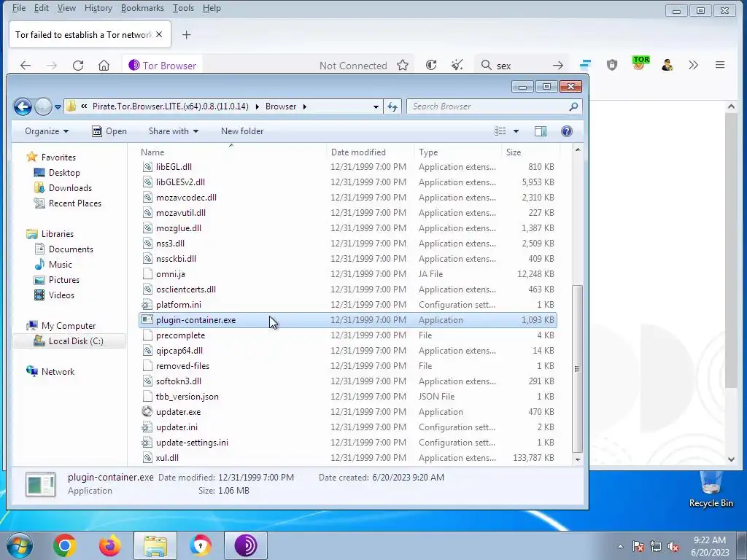The image size is (747, 560).
Task: Bookmark this page with the star icon
Action: point(403,65)
